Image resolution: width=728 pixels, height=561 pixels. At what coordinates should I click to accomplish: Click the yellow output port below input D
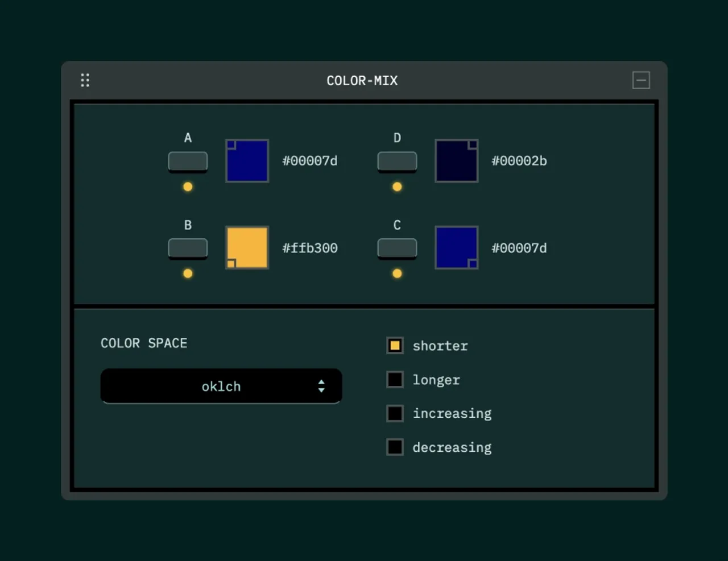(397, 186)
